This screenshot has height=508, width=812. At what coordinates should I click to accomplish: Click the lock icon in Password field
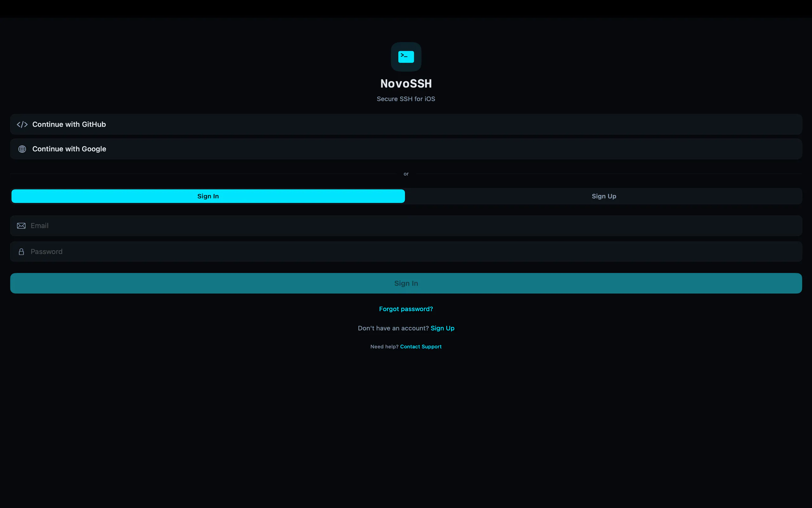click(21, 252)
